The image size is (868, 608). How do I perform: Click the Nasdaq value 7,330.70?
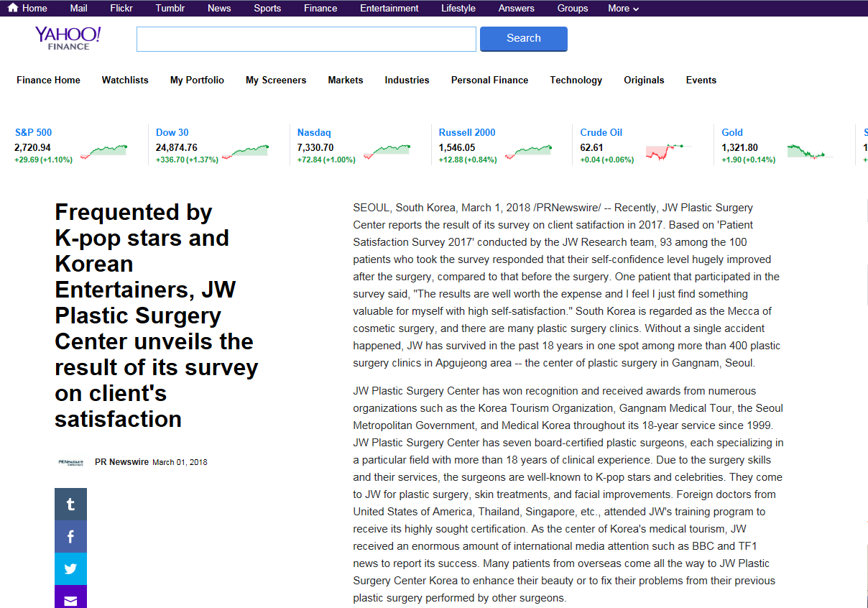tap(315, 147)
